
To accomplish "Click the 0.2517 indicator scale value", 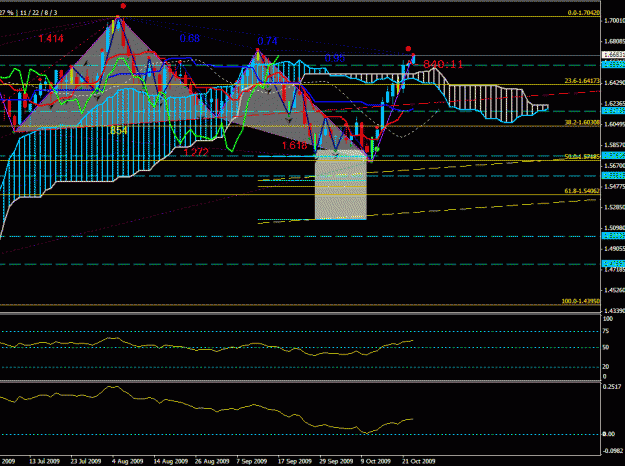I will (612, 387).
